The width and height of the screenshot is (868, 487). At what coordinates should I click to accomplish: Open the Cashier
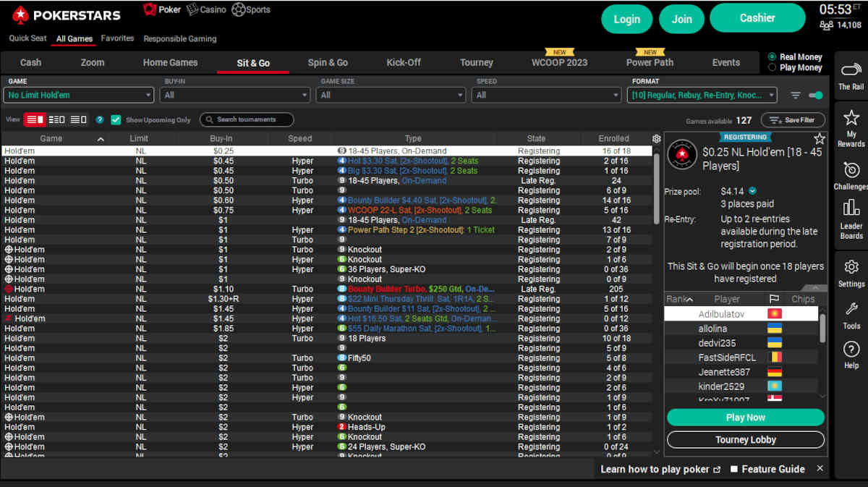click(757, 18)
